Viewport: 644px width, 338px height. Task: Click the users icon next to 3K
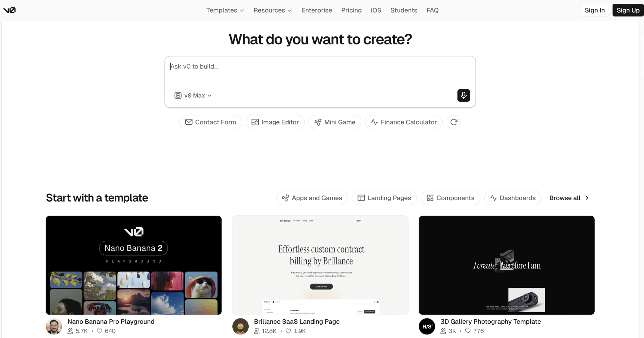click(x=443, y=331)
